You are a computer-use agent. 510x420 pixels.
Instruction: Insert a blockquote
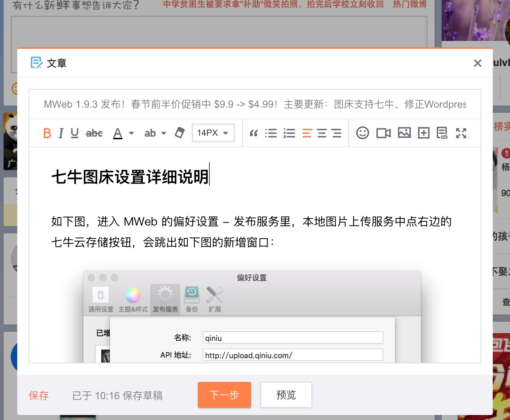(x=254, y=133)
